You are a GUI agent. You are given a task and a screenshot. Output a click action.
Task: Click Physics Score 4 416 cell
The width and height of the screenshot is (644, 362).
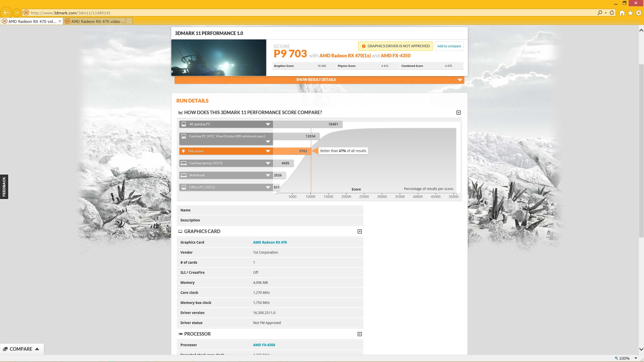coord(368,66)
